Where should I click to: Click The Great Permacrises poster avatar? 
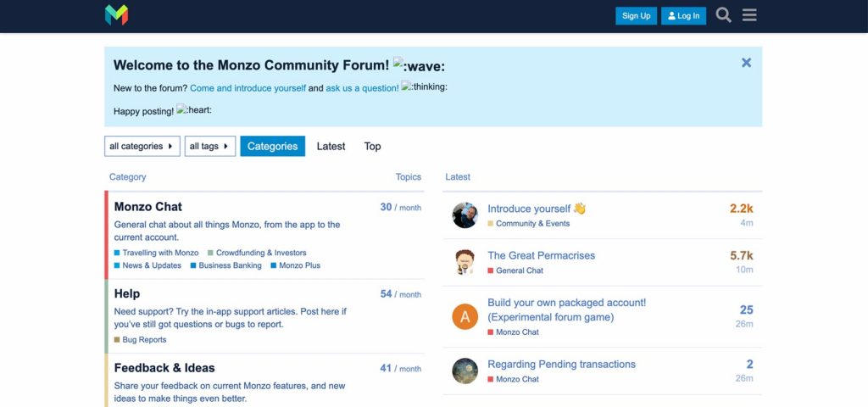click(465, 262)
